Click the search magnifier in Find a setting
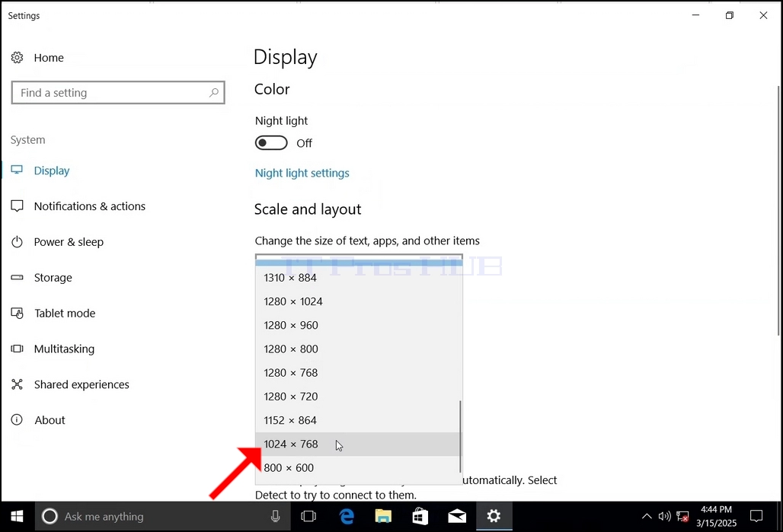The image size is (783, 532). 214,92
